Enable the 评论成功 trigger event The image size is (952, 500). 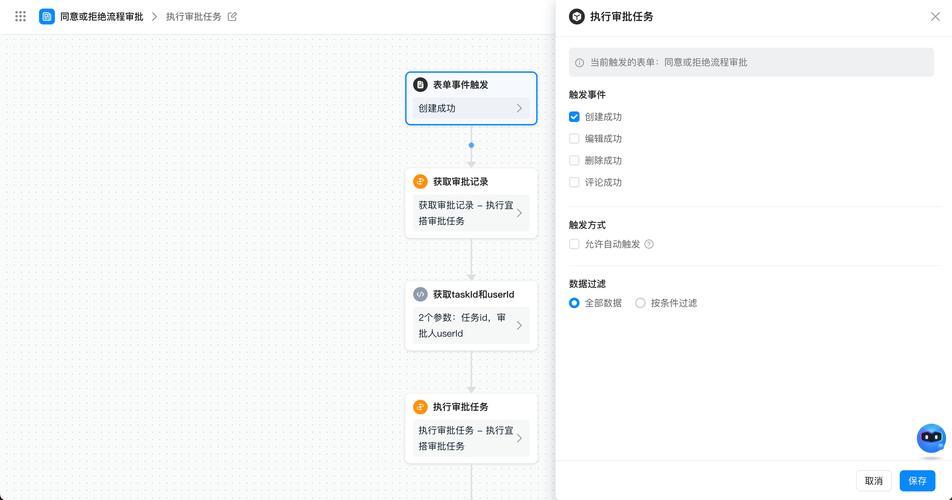[574, 182]
